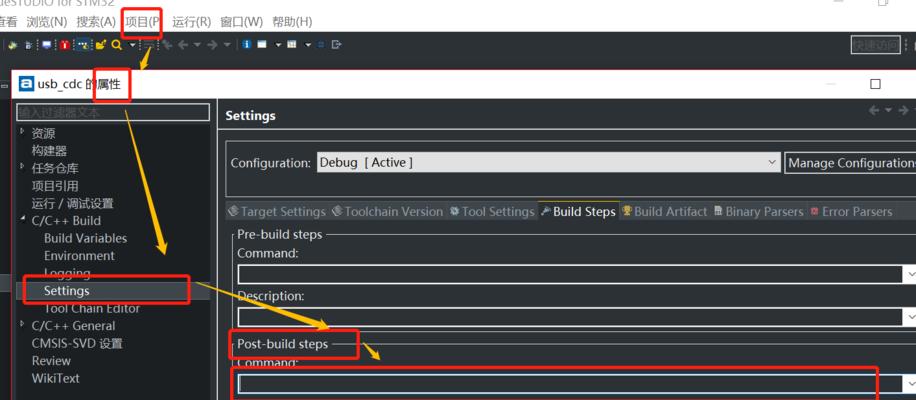Click the filter text box in dialog
The image size is (916, 400).
pos(113,112)
